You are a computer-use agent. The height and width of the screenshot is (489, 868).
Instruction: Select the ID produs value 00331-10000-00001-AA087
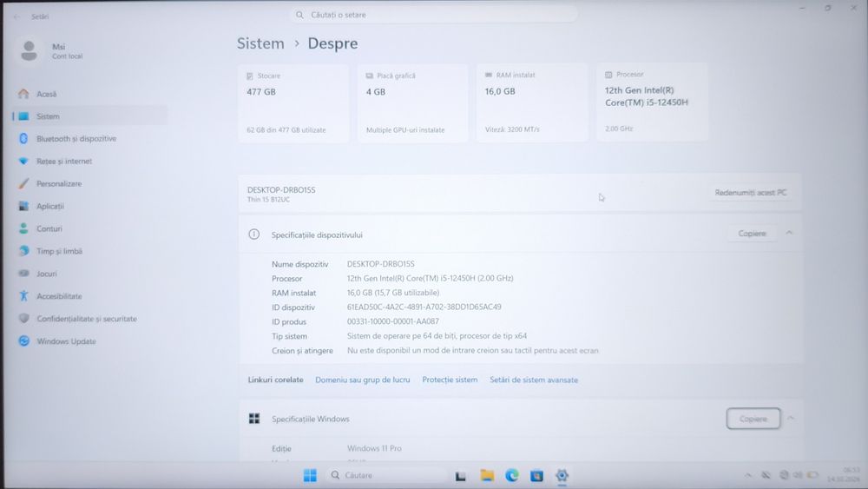point(393,321)
